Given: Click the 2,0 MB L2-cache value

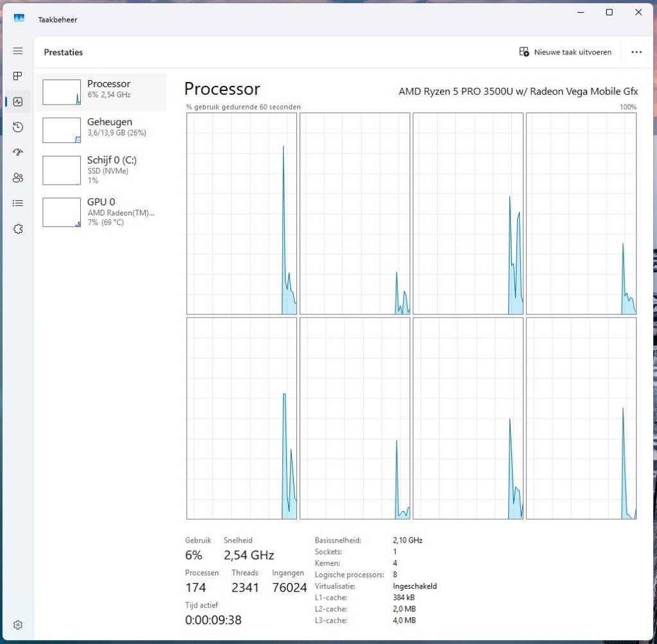Looking at the screenshot, I should (x=404, y=609).
